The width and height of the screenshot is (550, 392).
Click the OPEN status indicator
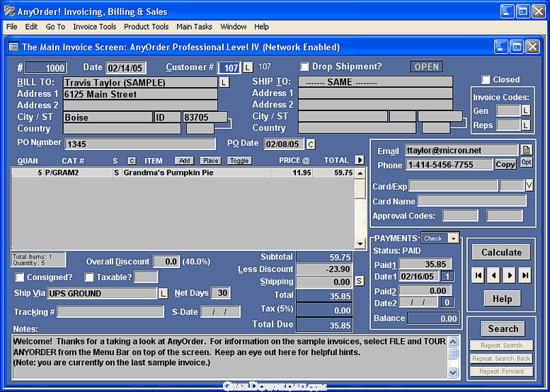coord(427,67)
